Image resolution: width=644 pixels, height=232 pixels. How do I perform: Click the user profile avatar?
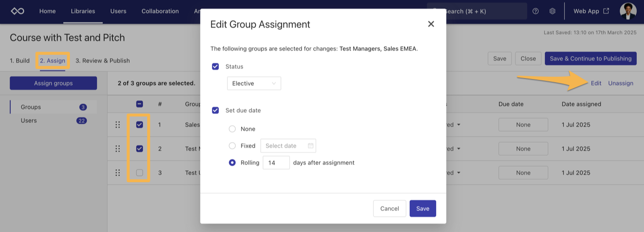pyautogui.click(x=628, y=11)
